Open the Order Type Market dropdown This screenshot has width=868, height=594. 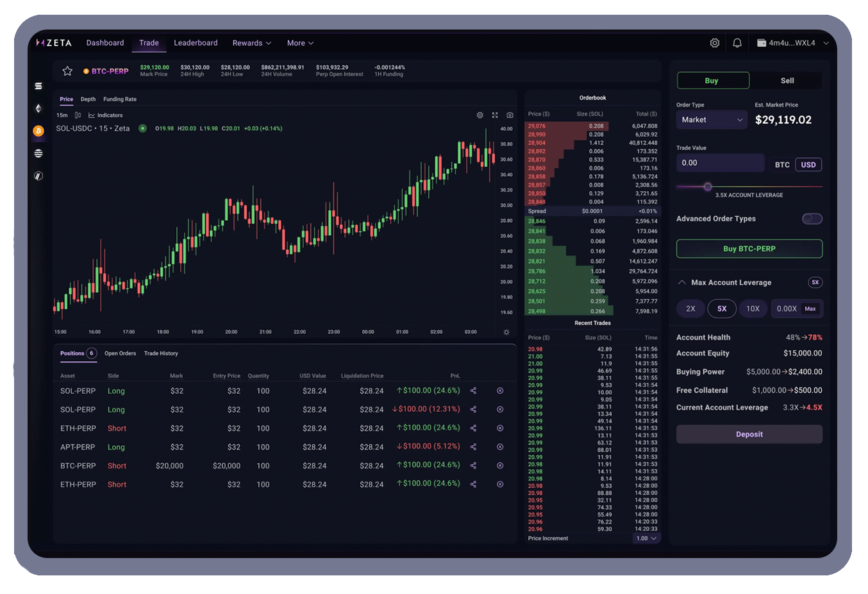click(x=712, y=120)
